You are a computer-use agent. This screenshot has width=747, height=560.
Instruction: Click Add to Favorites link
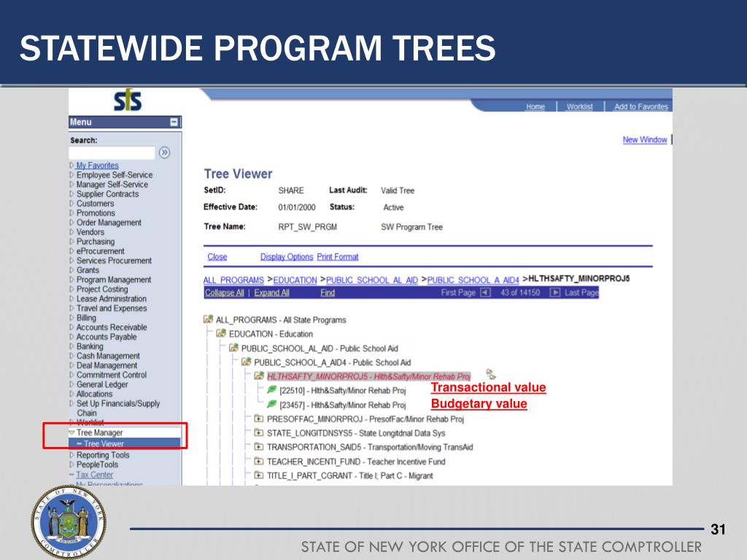[641, 106]
